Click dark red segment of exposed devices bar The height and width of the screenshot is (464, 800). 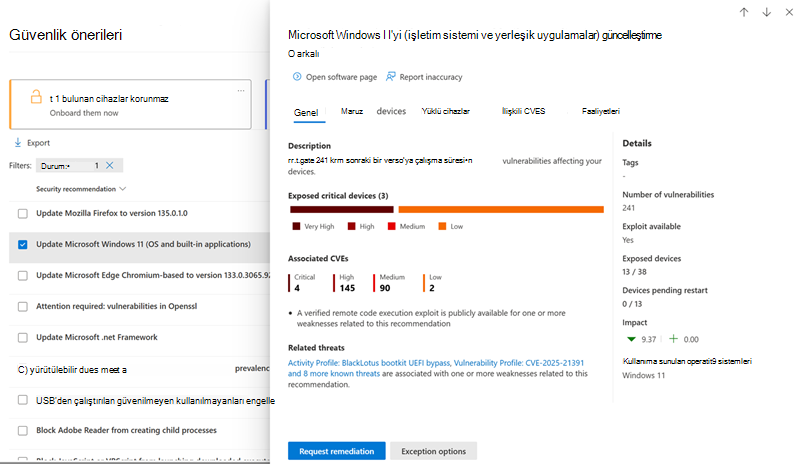342,209
